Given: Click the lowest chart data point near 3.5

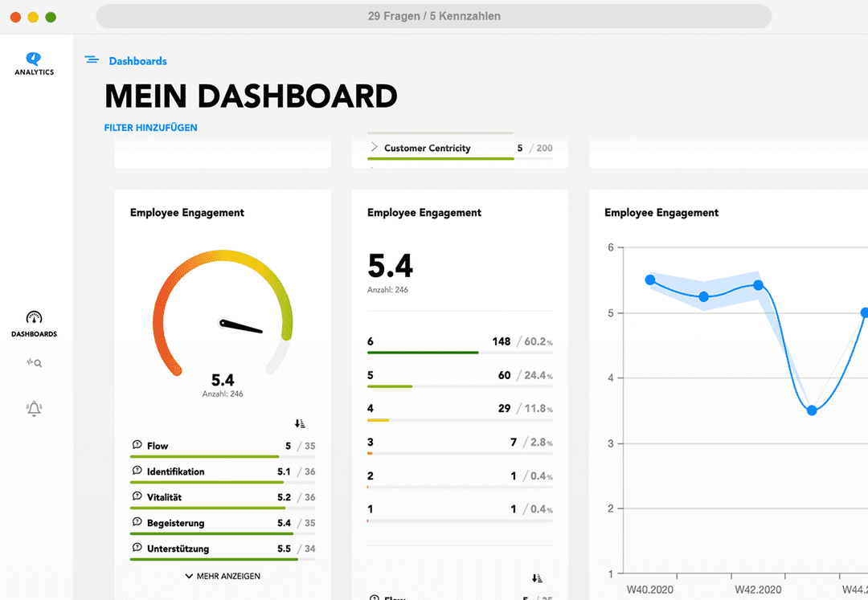Looking at the screenshot, I should (x=812, y=410).
